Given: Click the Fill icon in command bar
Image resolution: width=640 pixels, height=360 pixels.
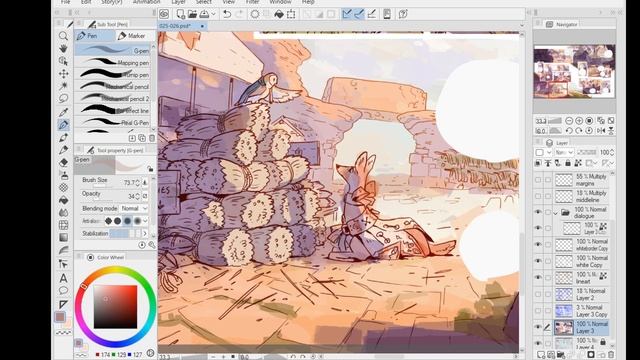Looking at the screenshot, I should tap(279, 14).
